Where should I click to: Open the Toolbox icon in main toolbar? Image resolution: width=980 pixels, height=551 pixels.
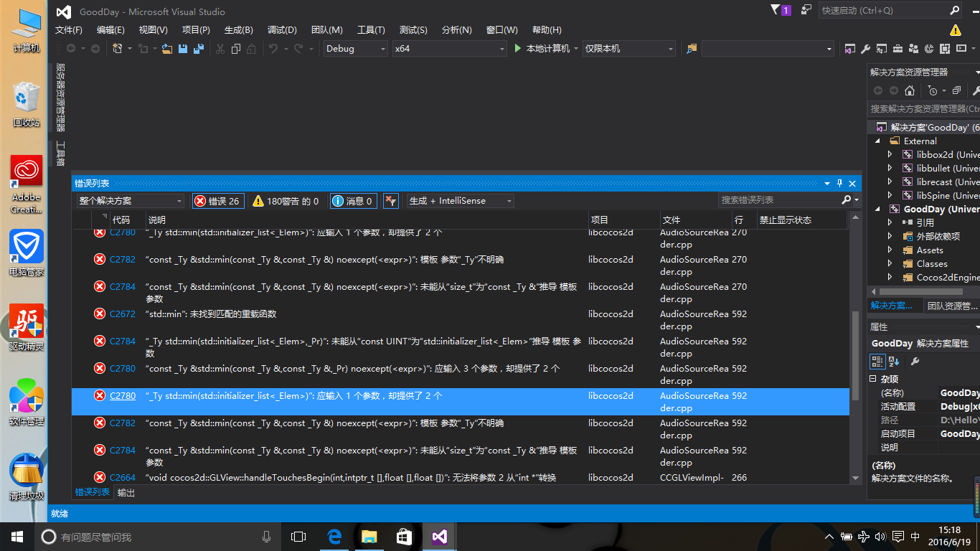[897, 49]
